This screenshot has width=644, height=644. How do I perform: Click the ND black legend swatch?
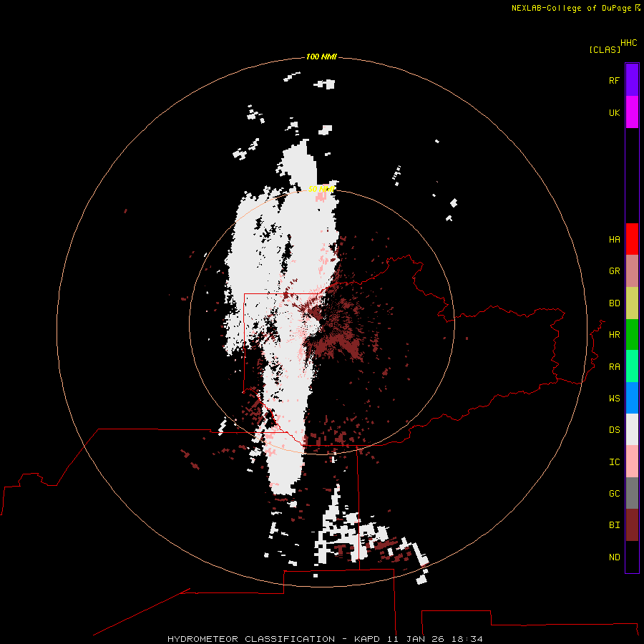click(632, 557)
